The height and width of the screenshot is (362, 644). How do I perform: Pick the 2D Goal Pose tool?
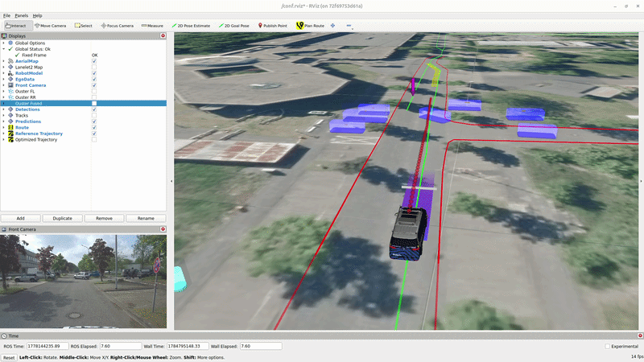pyautogui.click(x=234, y=26)
